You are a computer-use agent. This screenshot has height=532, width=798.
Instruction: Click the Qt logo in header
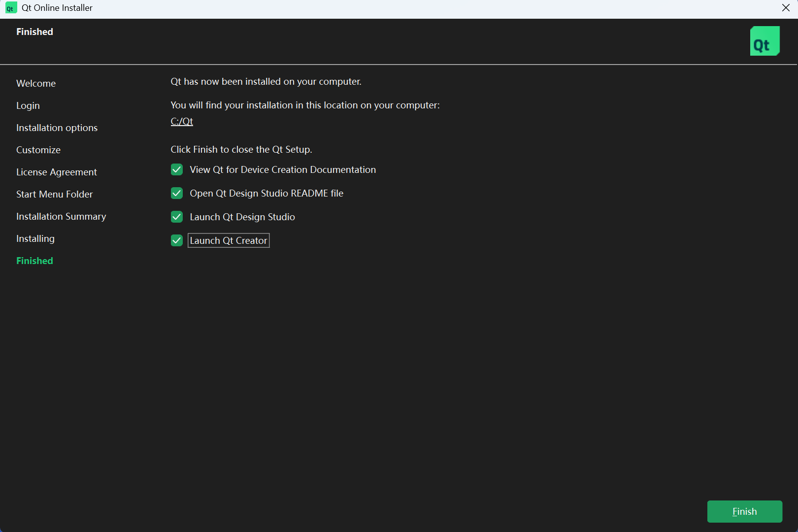point(765,41)
